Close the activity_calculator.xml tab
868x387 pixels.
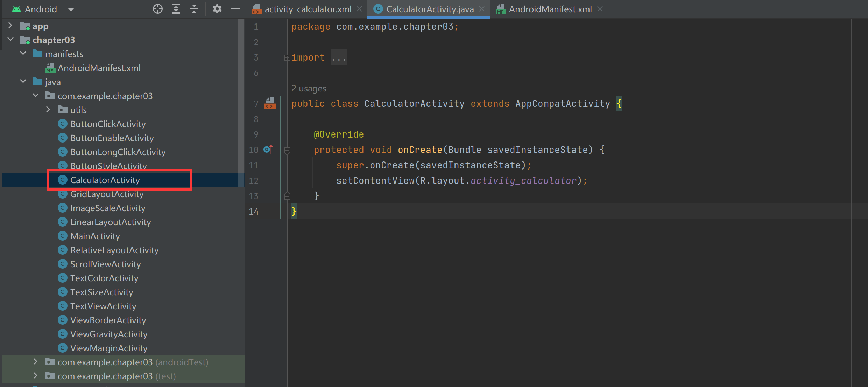[359, 9]
